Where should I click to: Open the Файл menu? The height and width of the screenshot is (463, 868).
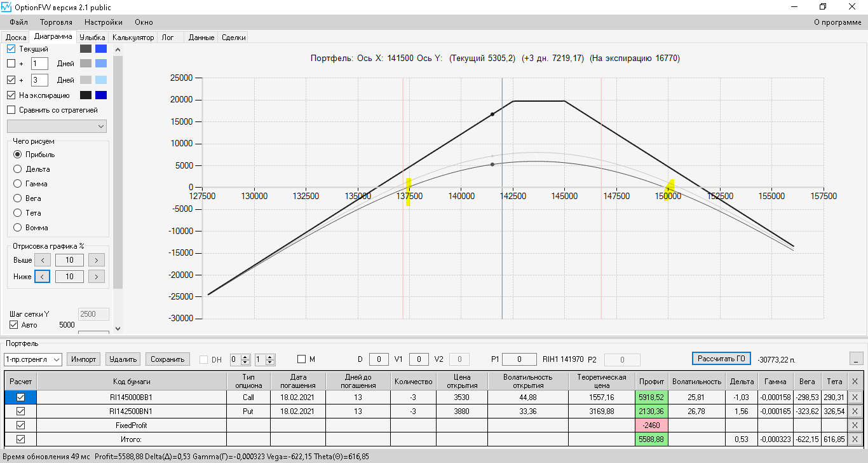(x=19, y=22)
